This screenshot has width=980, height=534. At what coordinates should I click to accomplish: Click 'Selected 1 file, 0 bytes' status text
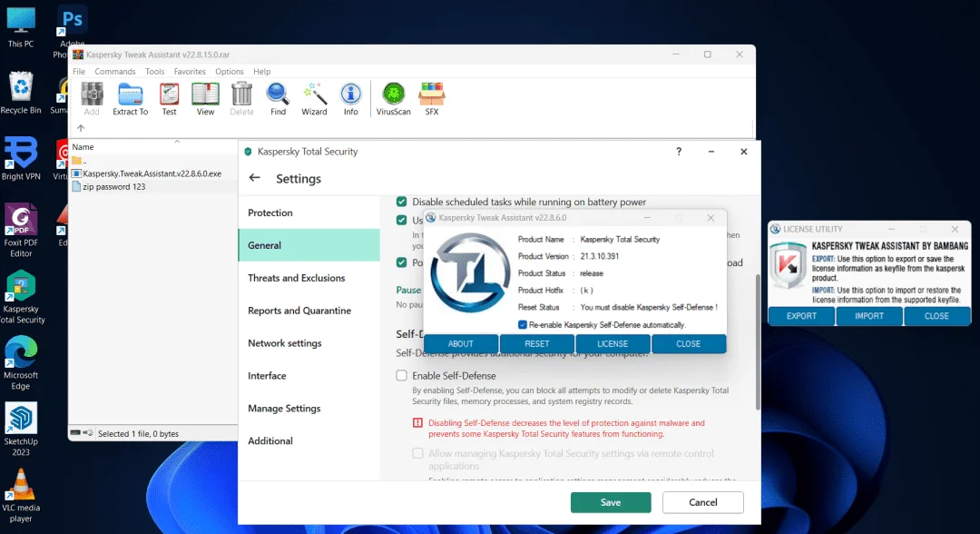click(x=138, y=433)
